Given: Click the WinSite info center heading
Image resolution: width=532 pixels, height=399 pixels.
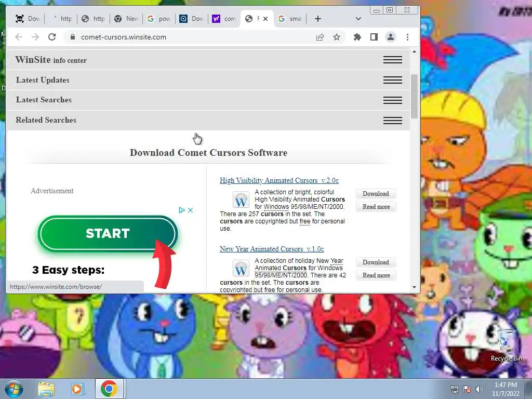Looking at the screenshot, I should (x=51, y=60).
